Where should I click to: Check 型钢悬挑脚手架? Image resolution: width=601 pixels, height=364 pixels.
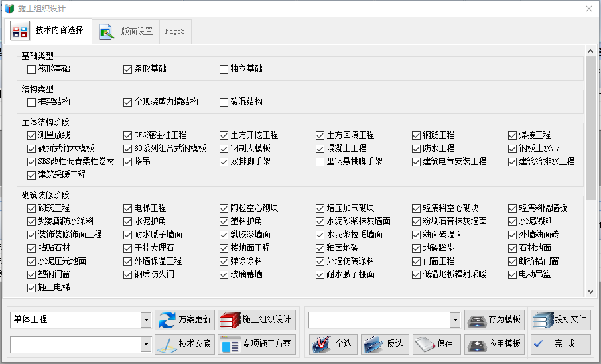pyautogui.click(x=320, y=162)
